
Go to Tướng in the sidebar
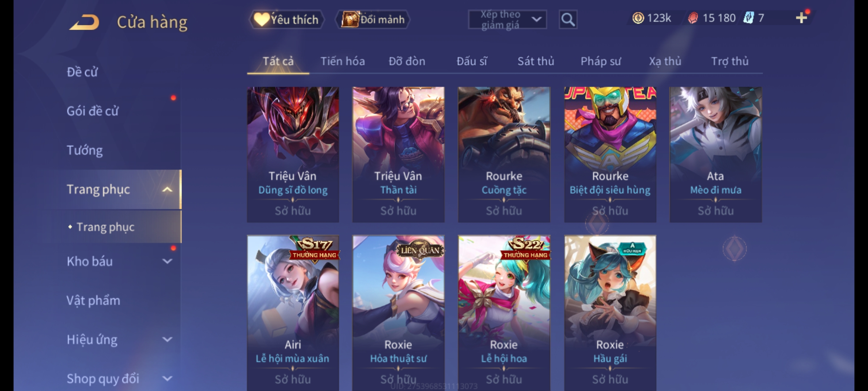pyautogui.click(x=85, y=150)
